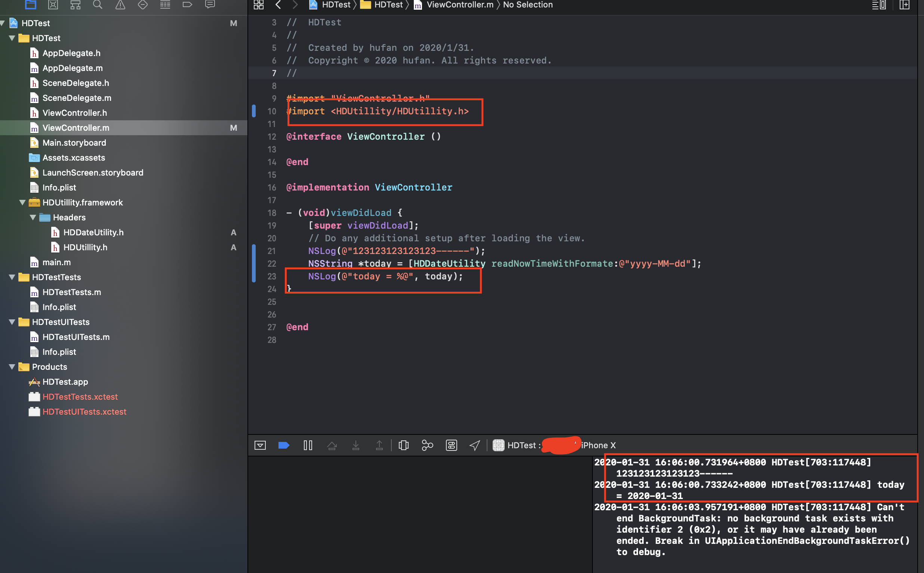Viewport: 924px width, 573px height.
Task: Click the Simulate Location arrow icon
Action: click(x=475, y=445)
